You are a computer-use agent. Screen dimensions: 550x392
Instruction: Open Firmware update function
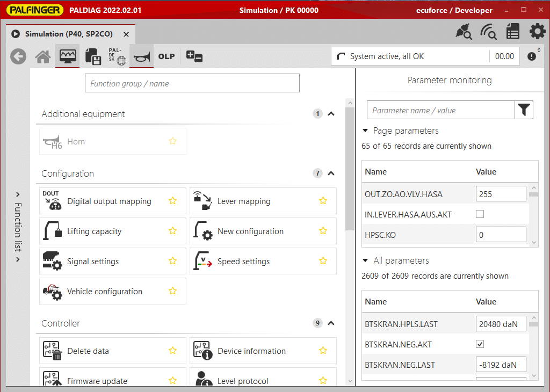click(97, 381)
